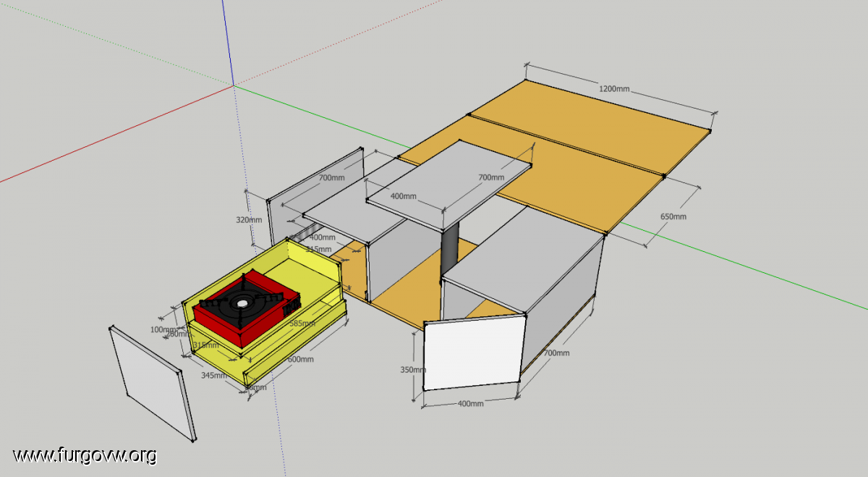Select the 650mm dimension label
Screen dimensions: 868x477
point(673,216)
